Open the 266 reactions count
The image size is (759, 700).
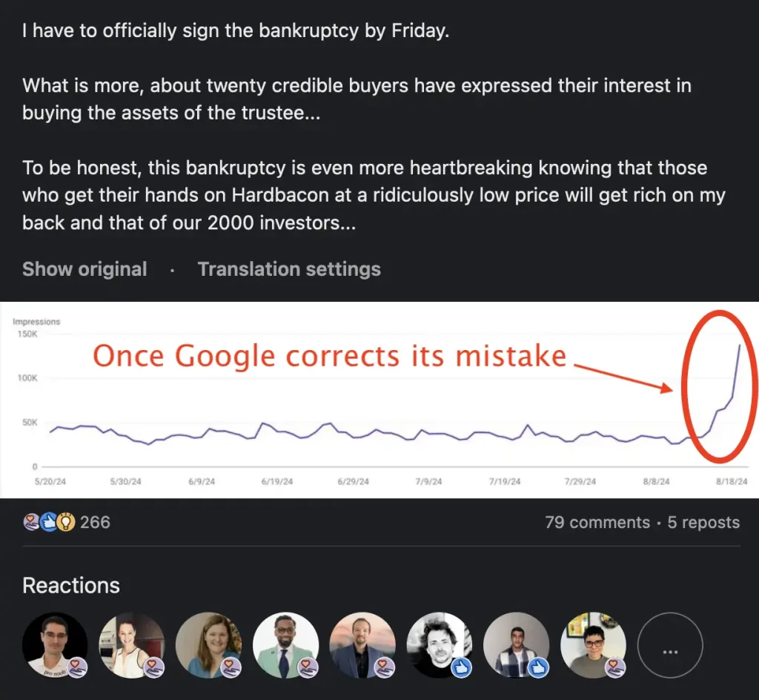(95, 522)
